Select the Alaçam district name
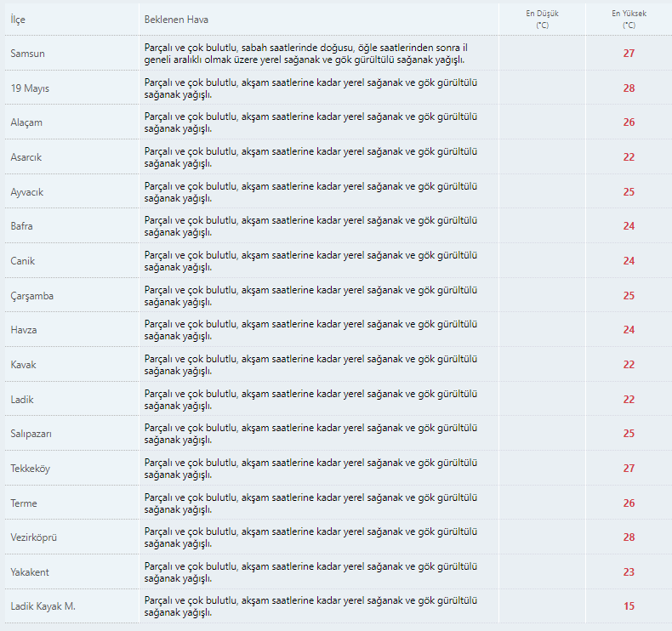The image size is (672, 631). (26, 122)
